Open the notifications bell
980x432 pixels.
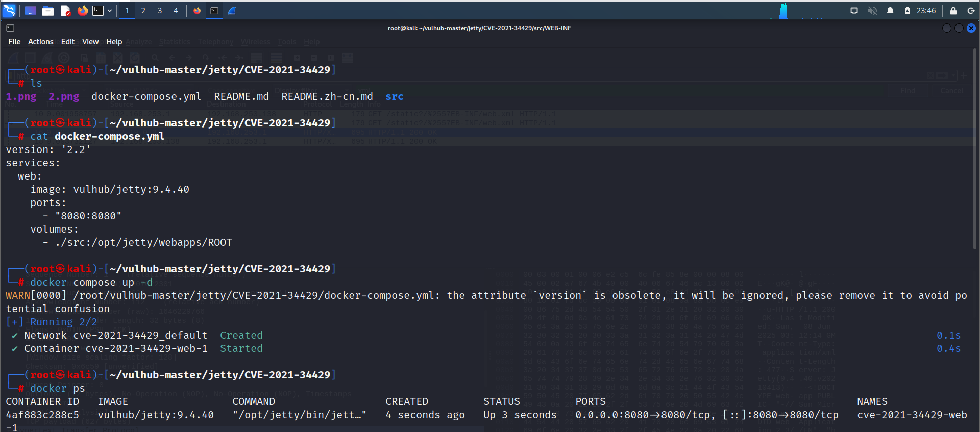(890, 11)
